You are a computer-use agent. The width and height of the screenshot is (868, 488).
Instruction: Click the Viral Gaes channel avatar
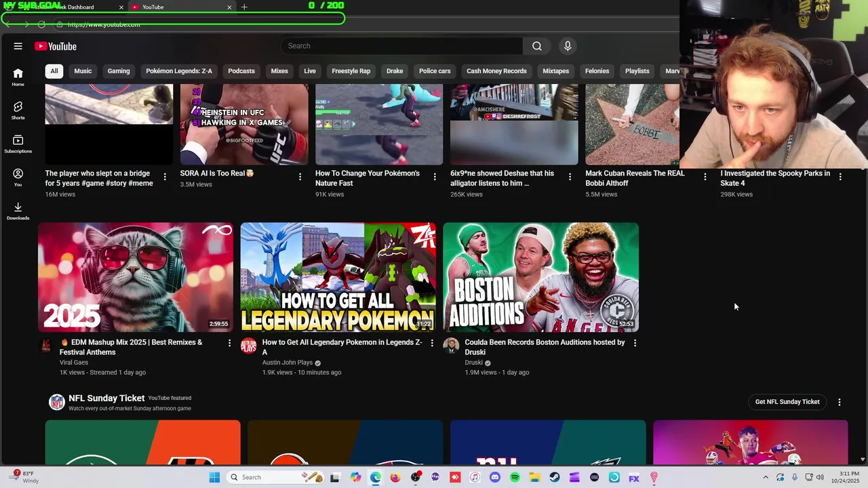pos(46,346)
